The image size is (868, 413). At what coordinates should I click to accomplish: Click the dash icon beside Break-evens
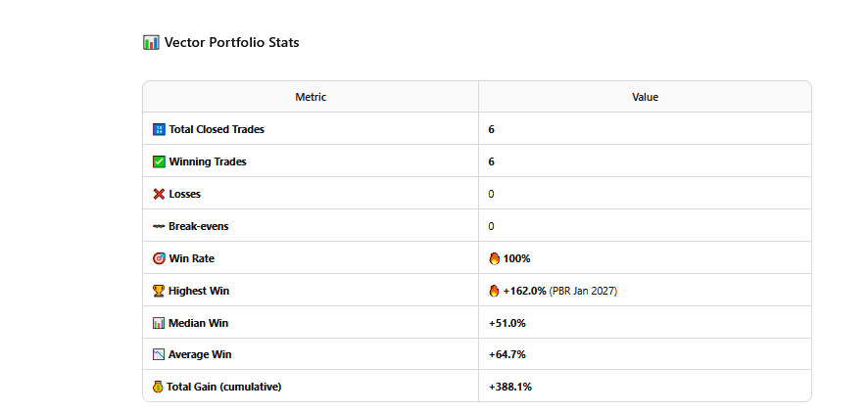pyautogui.click(x=159, y=226)
